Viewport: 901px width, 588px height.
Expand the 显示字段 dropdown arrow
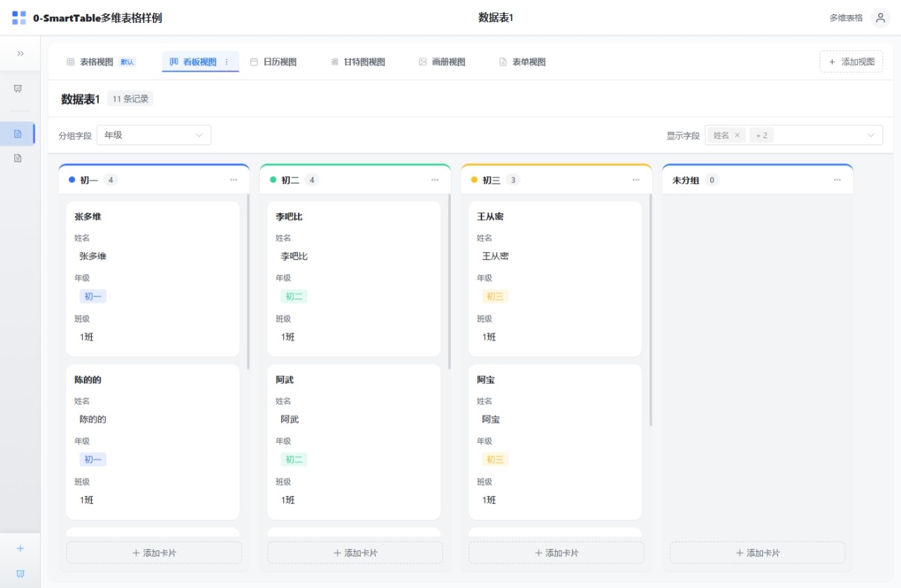[871, 135]
